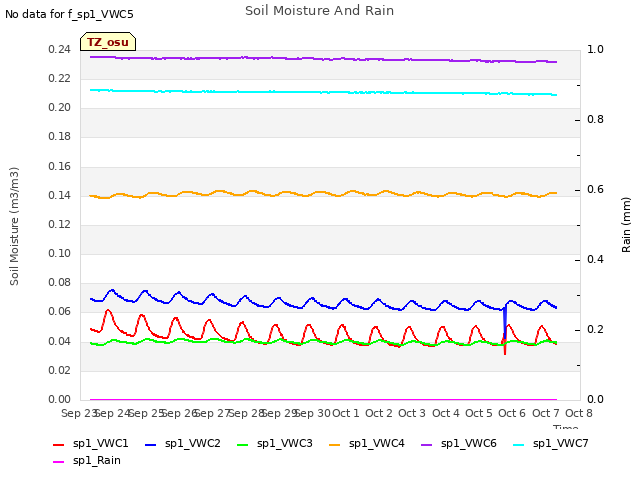Click the 0.2 right rain axis label
This screenshot has height=480, width=640.
coord(595,329)
